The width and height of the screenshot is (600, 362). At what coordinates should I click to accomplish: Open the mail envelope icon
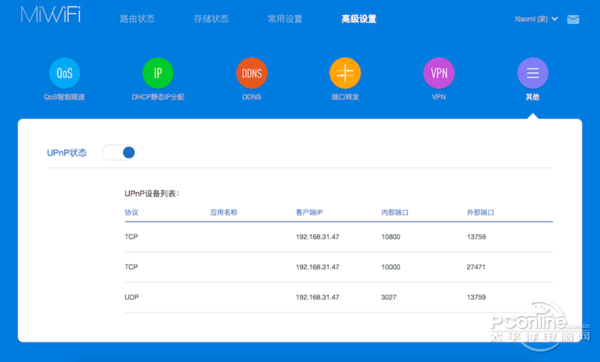[573, 19]
